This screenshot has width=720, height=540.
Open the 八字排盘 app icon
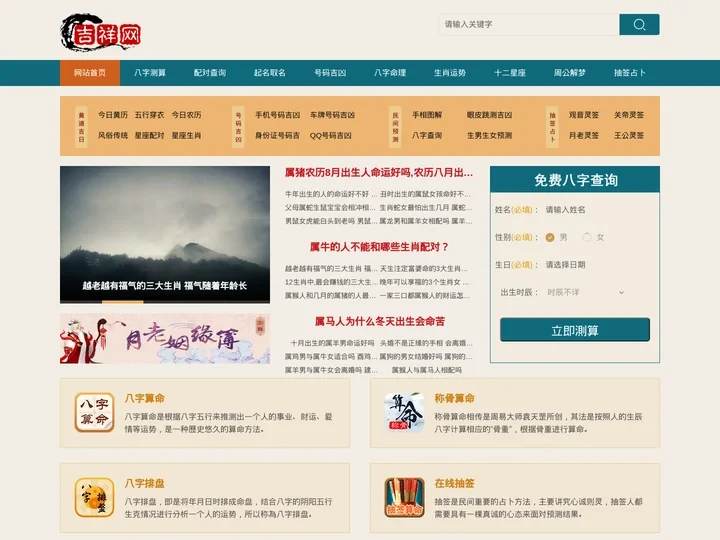pos(94,497)
